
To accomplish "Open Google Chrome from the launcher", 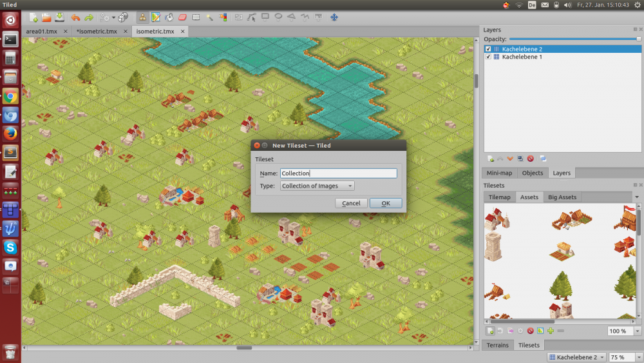I will pos(10,97).
